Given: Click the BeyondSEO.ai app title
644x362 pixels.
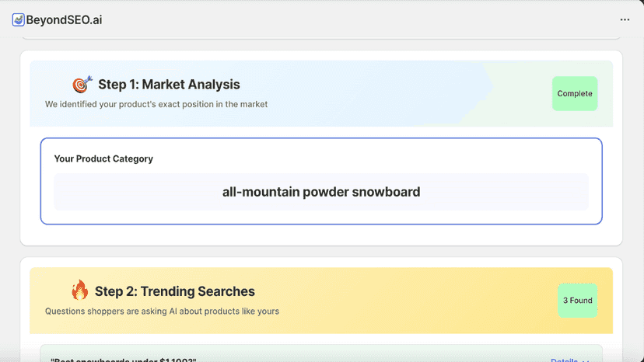Looking at the screenshot, I should pyautogui.click(x=64, y=19).
